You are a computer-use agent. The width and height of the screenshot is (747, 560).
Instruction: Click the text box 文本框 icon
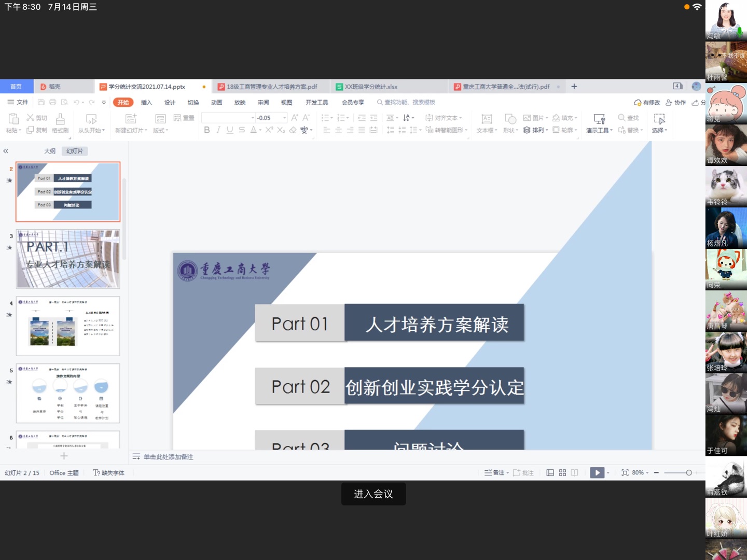(x=487, y=123)
